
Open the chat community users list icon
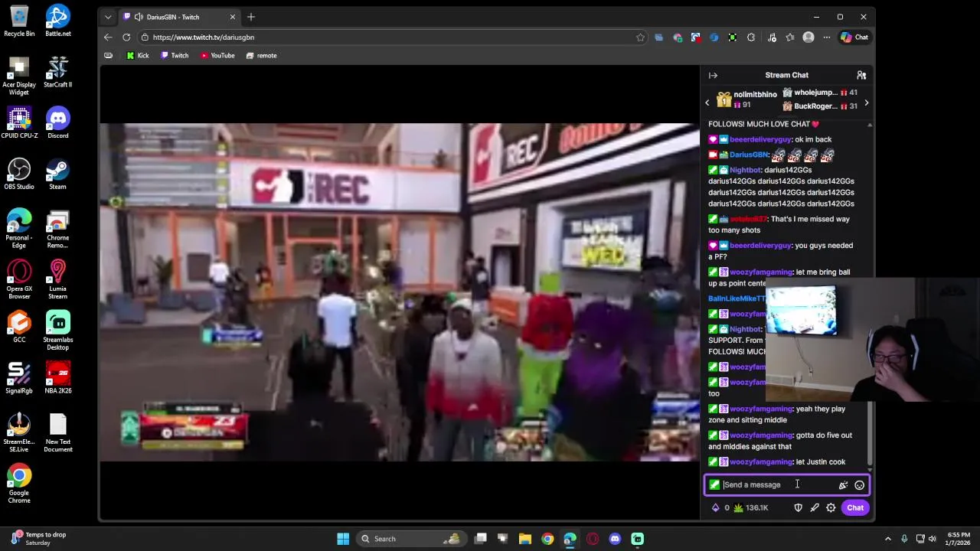tap(861, 75)
